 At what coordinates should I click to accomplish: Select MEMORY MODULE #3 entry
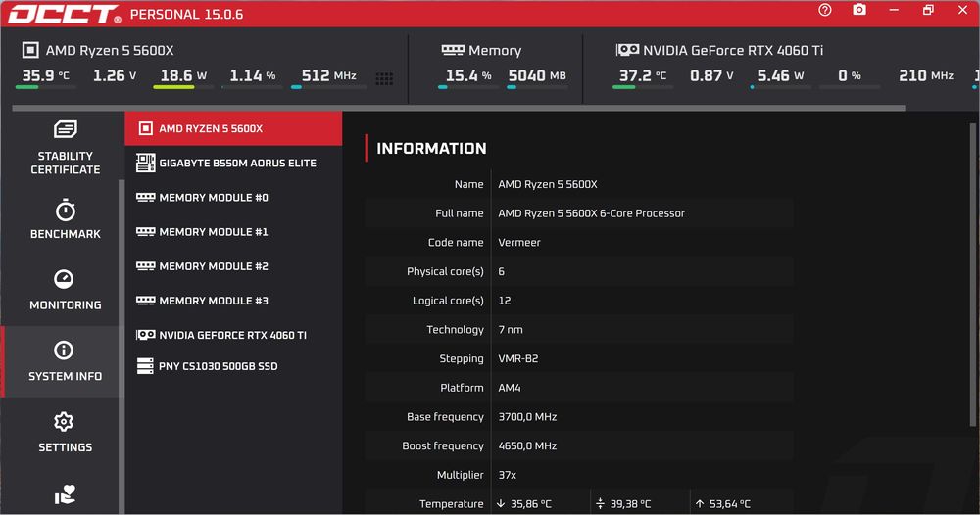click(234, 301)
